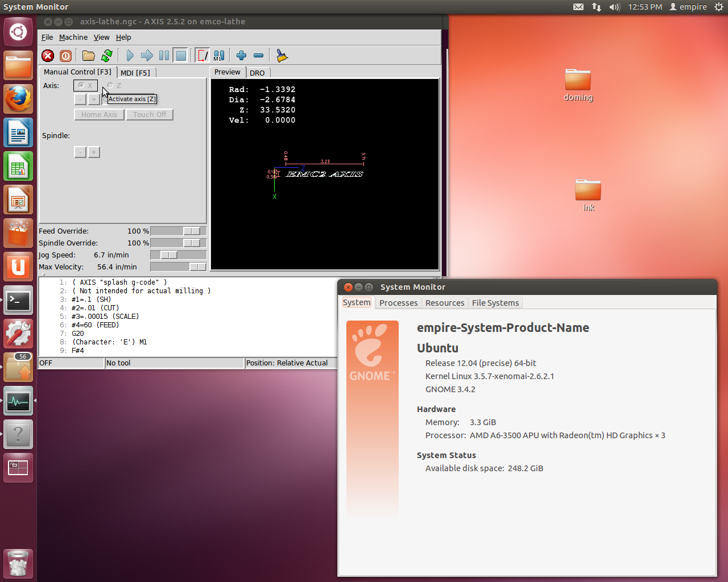Screen dimensions: 728x582
Task: Select the System tab in System Monitor
Action: (x=357, y=302)
